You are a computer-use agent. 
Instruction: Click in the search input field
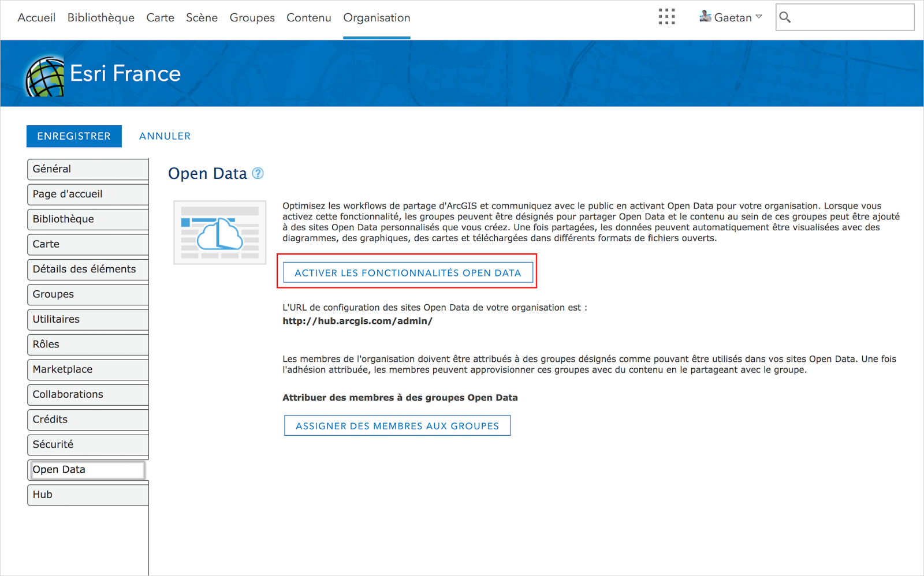point(845,17)
